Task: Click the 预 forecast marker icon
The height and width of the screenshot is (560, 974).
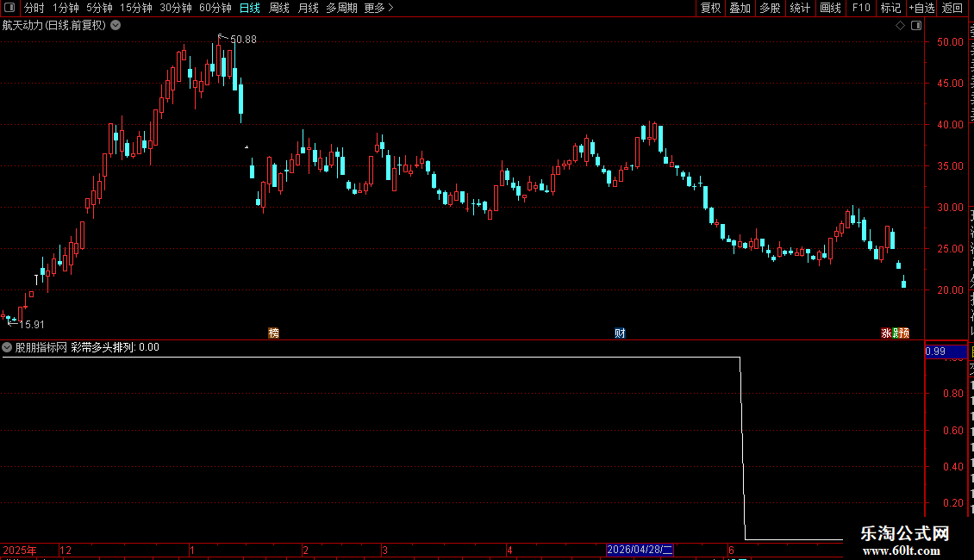Action: coord(904,333)
